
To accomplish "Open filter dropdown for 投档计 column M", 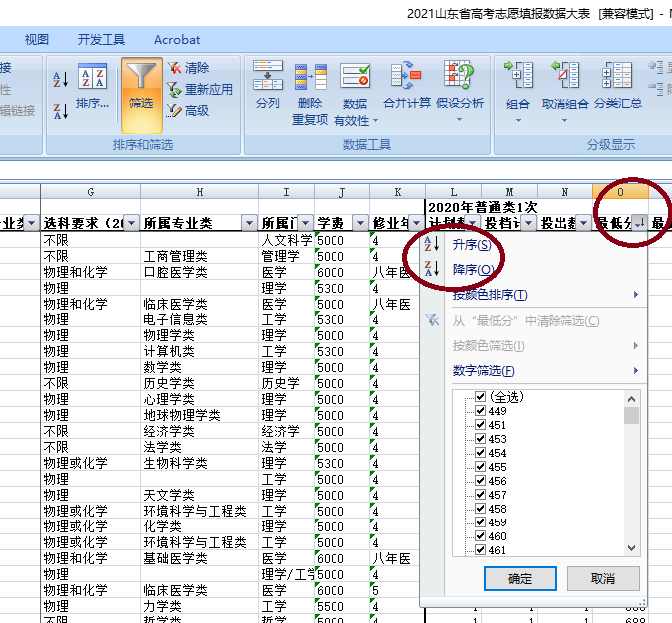I will [x=528, y=223].
